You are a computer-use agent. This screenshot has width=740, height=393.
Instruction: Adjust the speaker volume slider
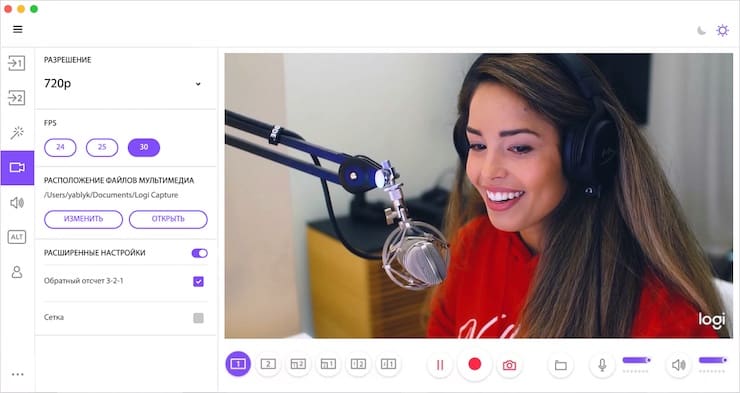click(713, 360)
